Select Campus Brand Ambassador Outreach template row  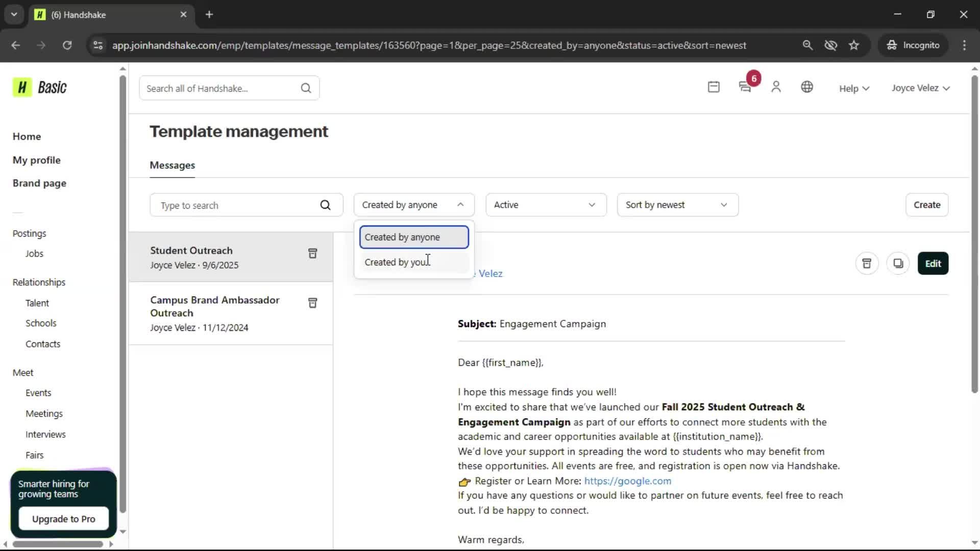(231, 313)
